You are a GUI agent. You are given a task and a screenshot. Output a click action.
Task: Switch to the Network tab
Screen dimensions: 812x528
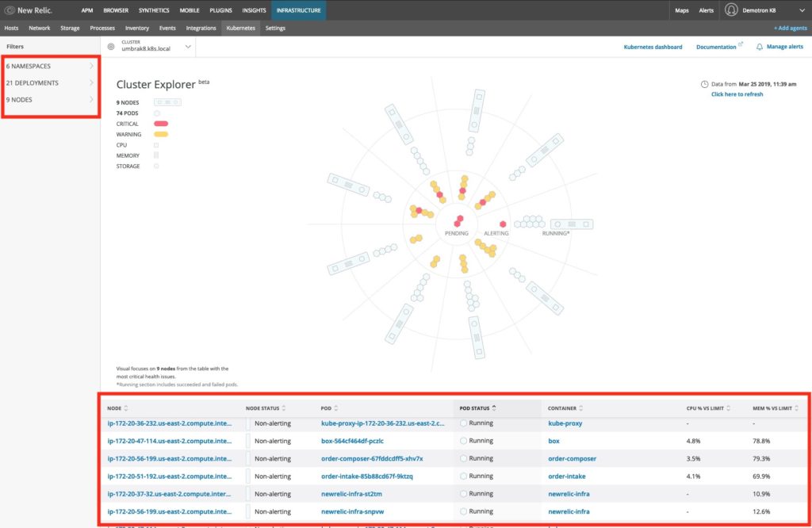(40, 28)
